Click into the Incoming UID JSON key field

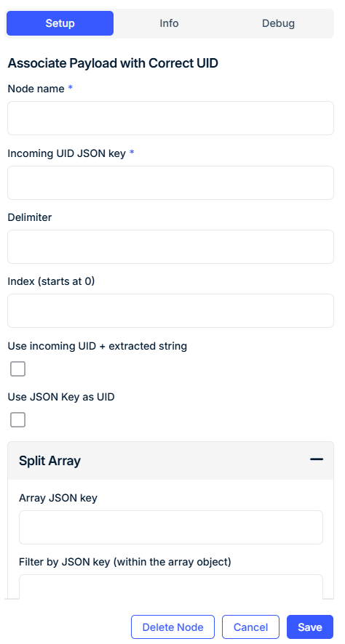(170, 182)
